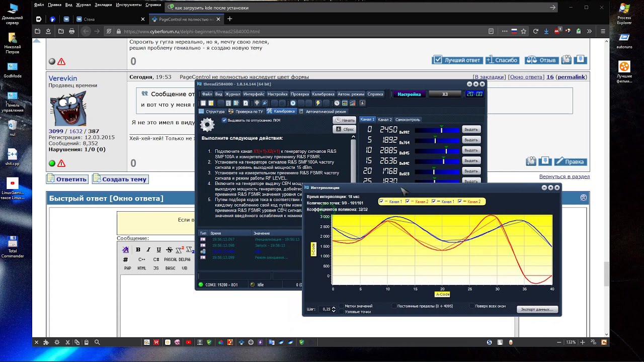Click the Начать button
Screen dimensions: 644x362
[345, 120]
